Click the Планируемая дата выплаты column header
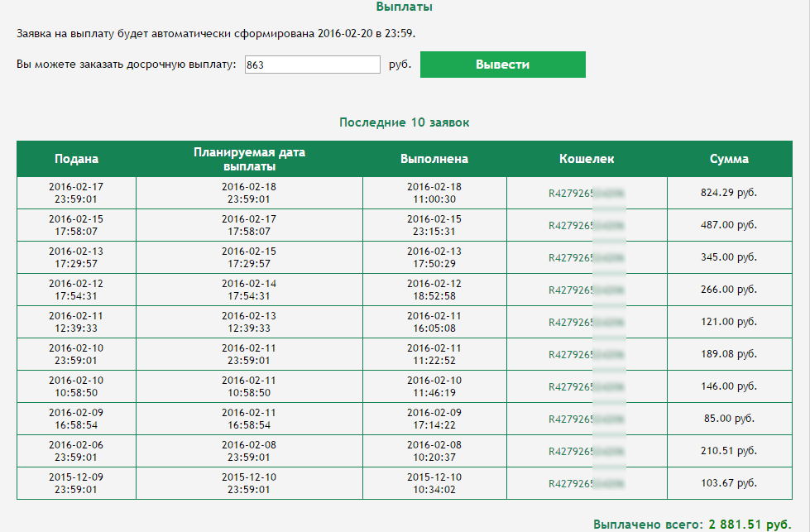This screenshot has height=532, width=810. [x=250, y=159]
